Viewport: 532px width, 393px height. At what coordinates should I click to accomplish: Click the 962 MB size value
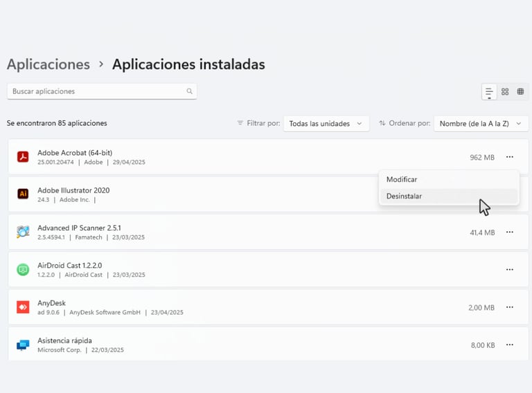pos(482,158)
